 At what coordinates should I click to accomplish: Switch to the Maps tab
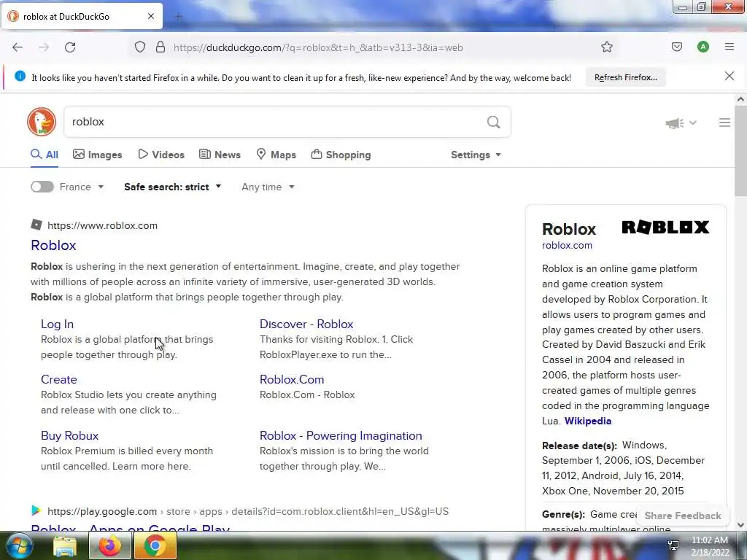point(276,155)
